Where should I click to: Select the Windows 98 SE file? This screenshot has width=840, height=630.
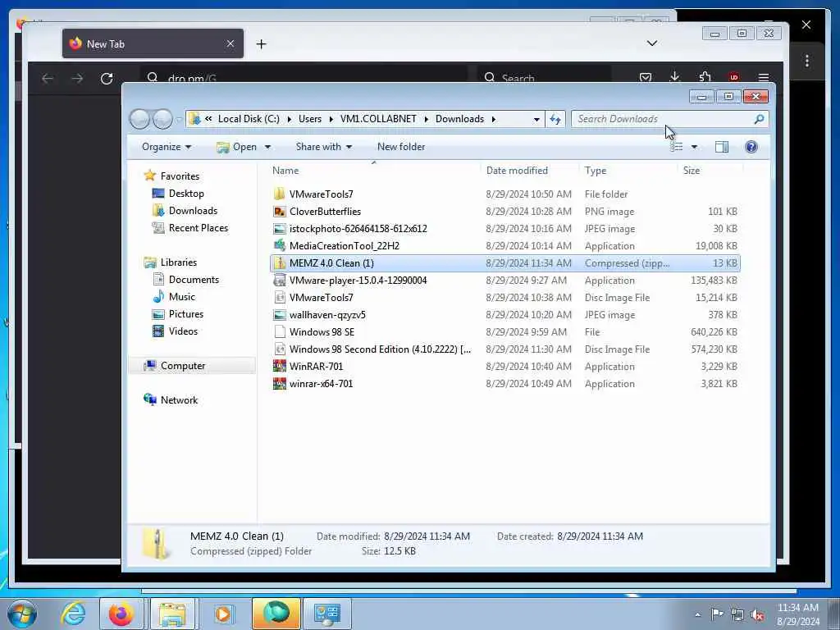pos(505,332)
